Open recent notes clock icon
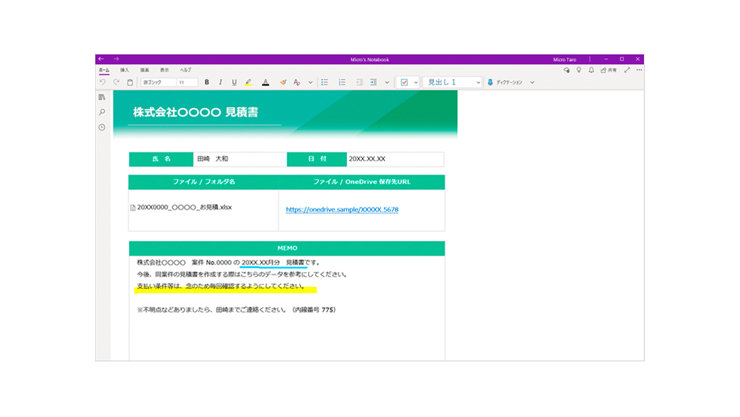The width and height of the screenshot is (740, 417). click(x=102, y=127)
